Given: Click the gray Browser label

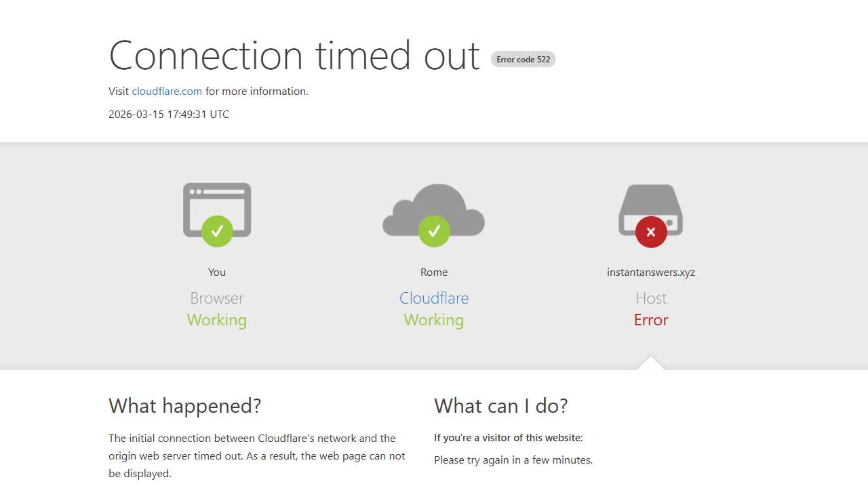Looking at the screenshot, I should click(x=217, y=298).
